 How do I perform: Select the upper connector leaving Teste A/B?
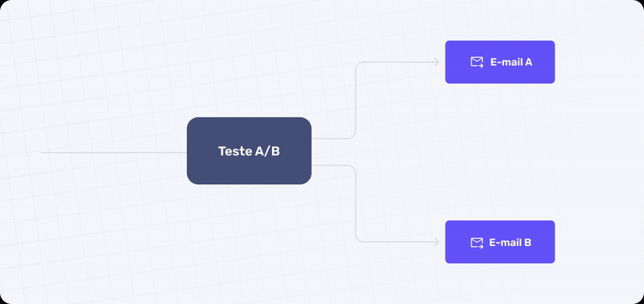pos(355,100)
